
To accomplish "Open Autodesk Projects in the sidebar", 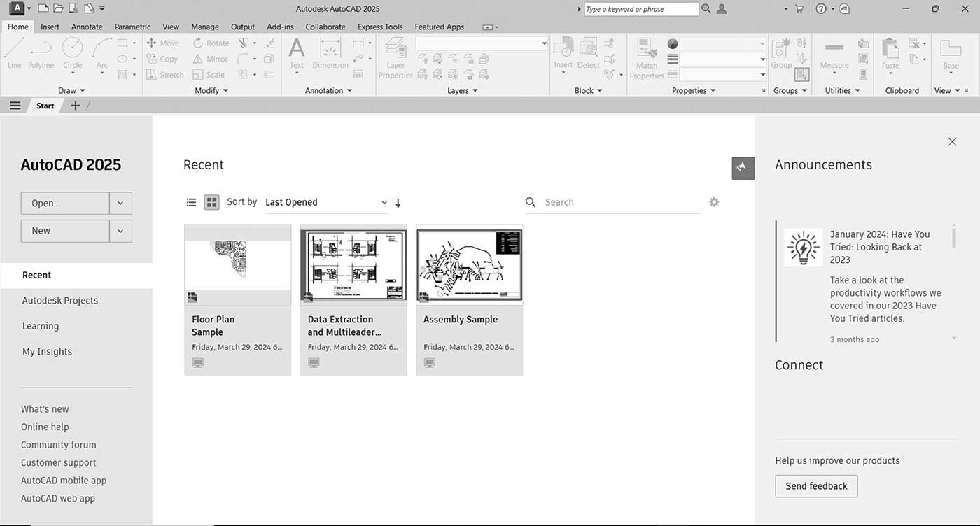I will 60,301.
